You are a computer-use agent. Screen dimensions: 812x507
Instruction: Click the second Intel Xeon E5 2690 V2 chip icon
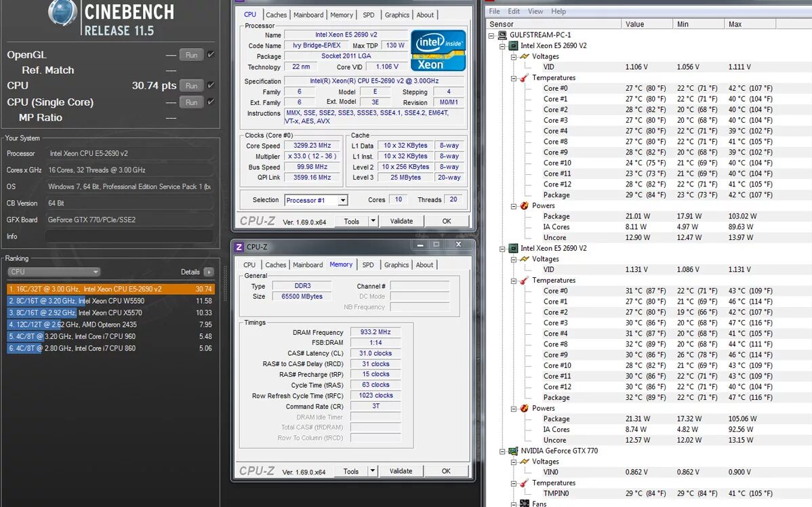click(x=513, y=248)
